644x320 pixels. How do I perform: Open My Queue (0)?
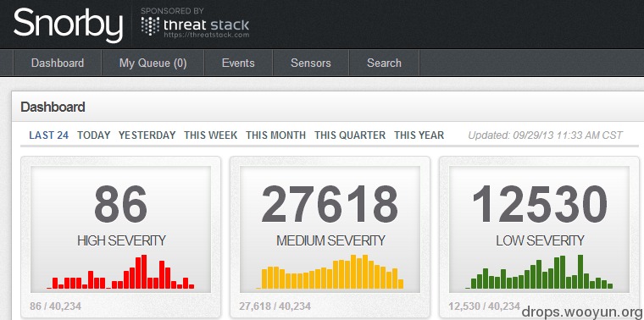(153, 63)
